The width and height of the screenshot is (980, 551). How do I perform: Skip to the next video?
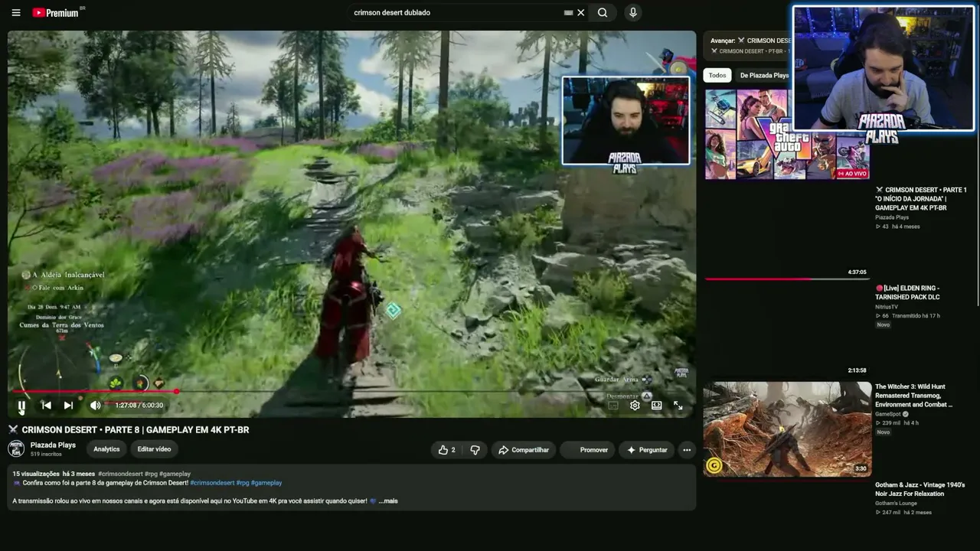click(x=68, y=406)
